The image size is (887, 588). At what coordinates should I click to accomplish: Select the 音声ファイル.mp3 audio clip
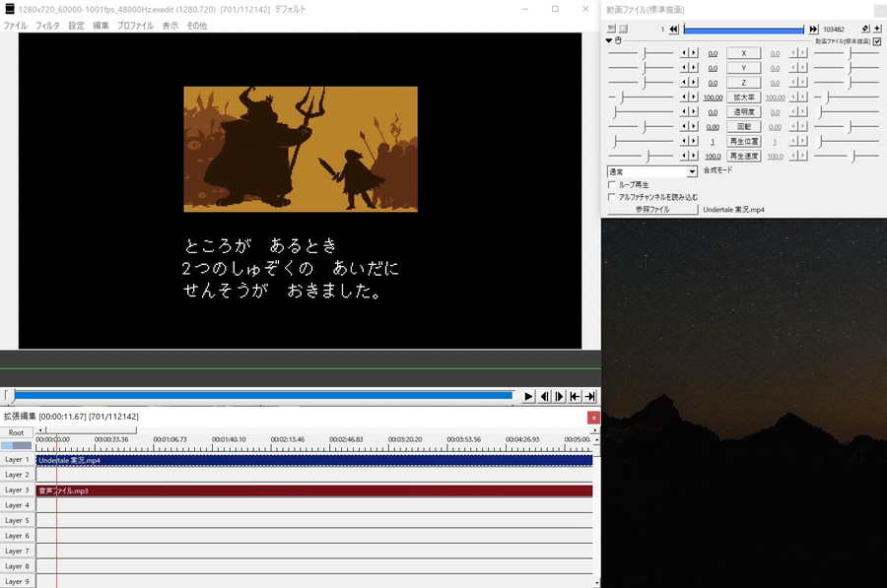(314, 490)
